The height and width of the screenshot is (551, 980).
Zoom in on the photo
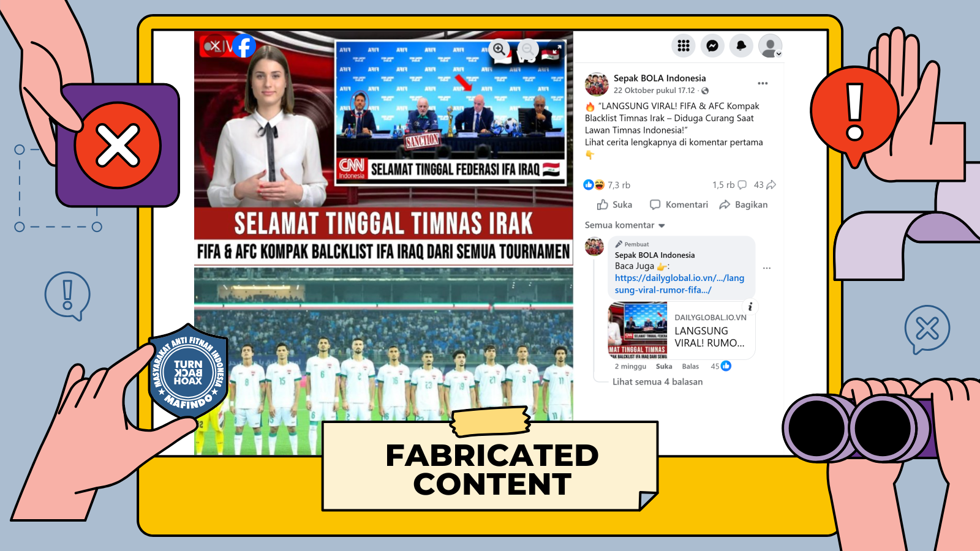pyautogui.click(x=499, y=49)
